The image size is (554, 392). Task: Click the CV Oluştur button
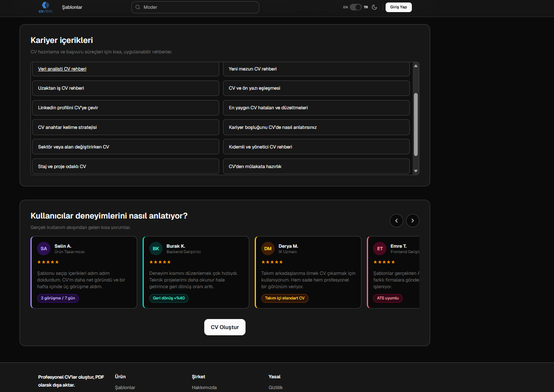tap(225, 327)
